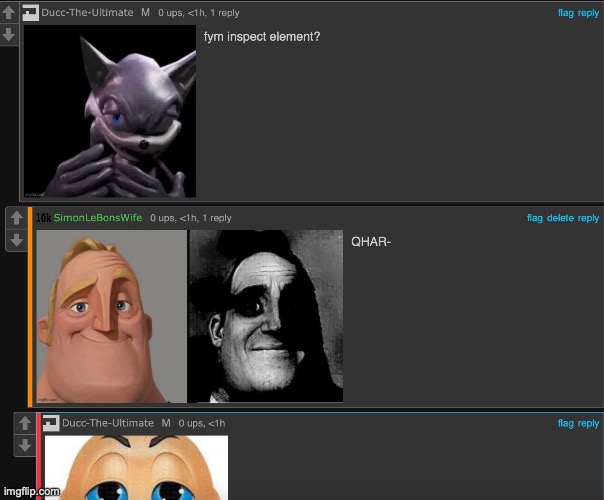Downvote SimonLeBonsWife's QHAR- comment
The height and width of the screenshot is (500, 604).
(16, 240)
